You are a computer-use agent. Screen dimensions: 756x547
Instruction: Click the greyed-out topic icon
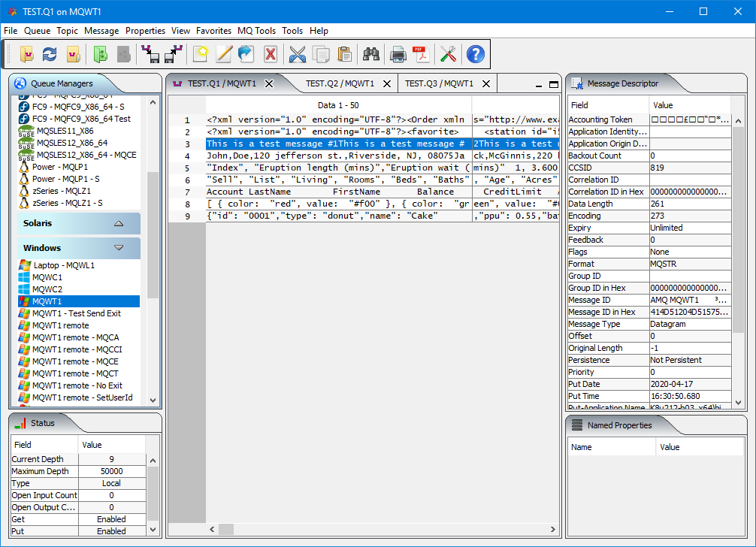pyautogui.click(x=123, y=54)
